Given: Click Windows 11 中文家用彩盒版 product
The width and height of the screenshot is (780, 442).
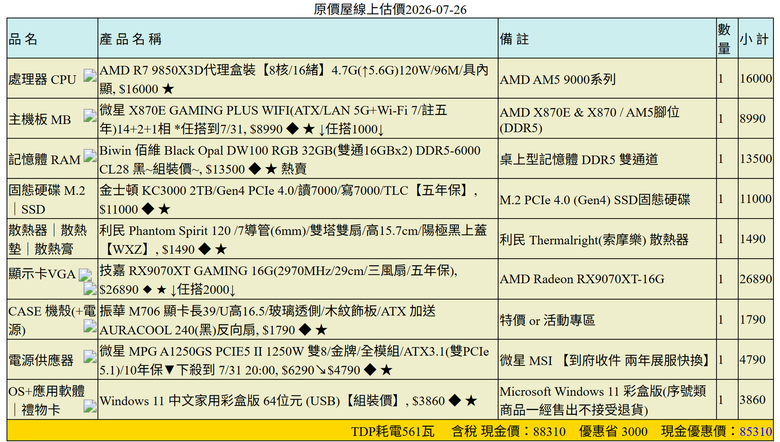Looking at the screenshot, I should point(289,400).
